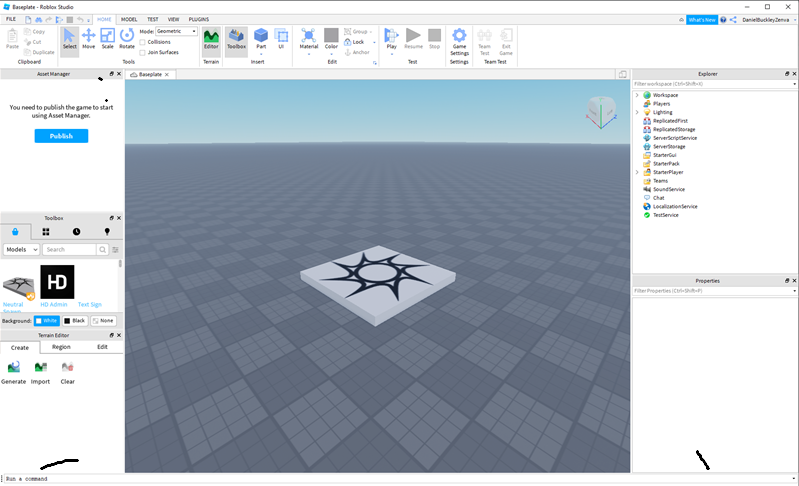Set Toolbox background to Black

[x=74, y=321]
